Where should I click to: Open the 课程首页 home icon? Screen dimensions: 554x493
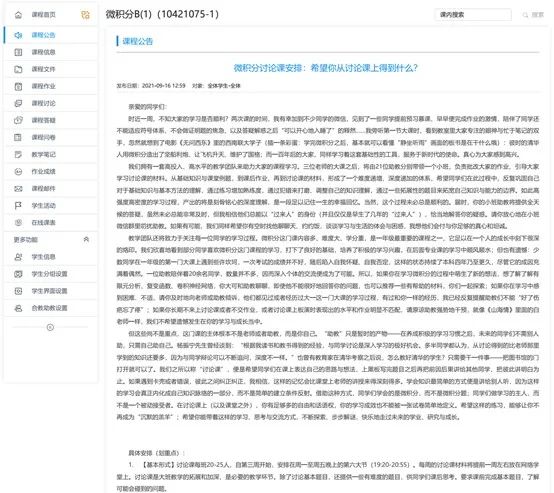click(x=18, y=15)
